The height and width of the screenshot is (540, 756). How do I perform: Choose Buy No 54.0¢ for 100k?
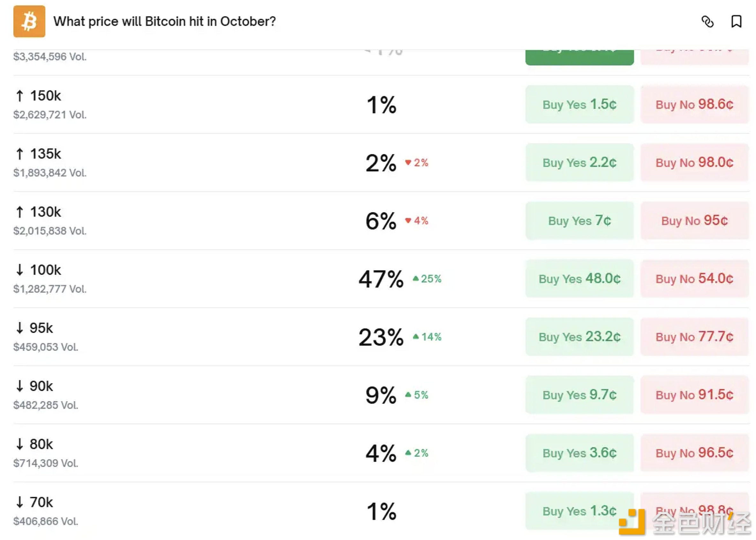pos(694,279)
